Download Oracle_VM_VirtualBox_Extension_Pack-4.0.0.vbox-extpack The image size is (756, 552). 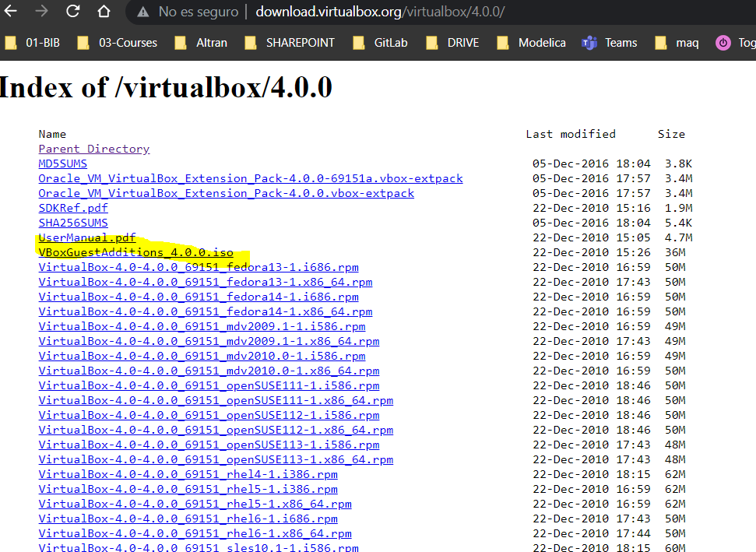pyautogui.click(x=226, y=193)
